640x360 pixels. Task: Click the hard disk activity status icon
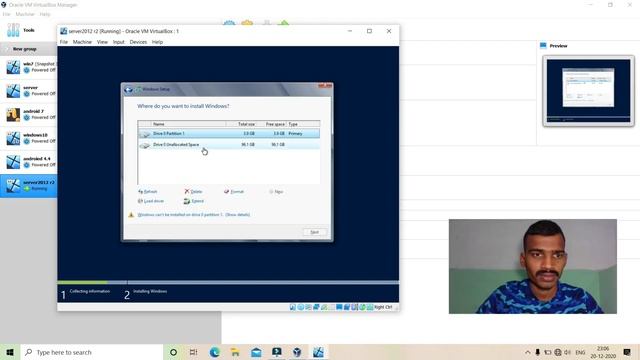pyautogui.click(x=293, y=307)
